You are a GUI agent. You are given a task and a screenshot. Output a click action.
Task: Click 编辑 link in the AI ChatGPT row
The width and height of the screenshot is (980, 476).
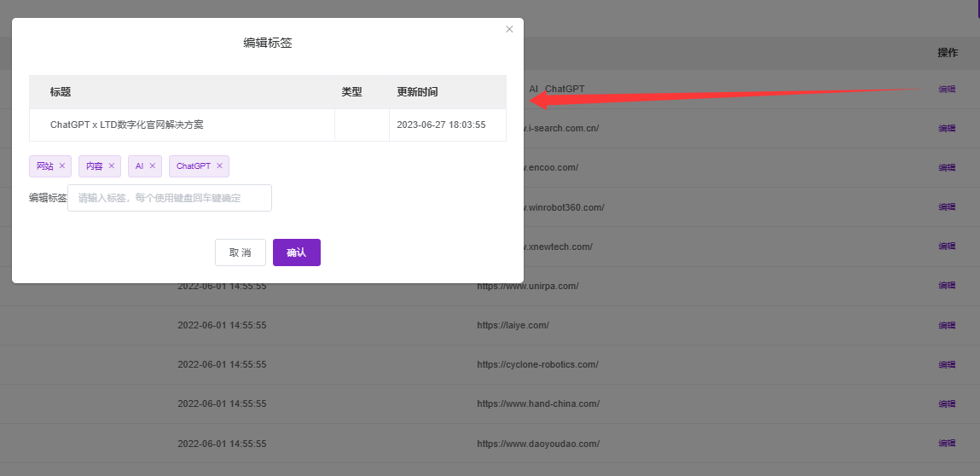click(947, 89)
